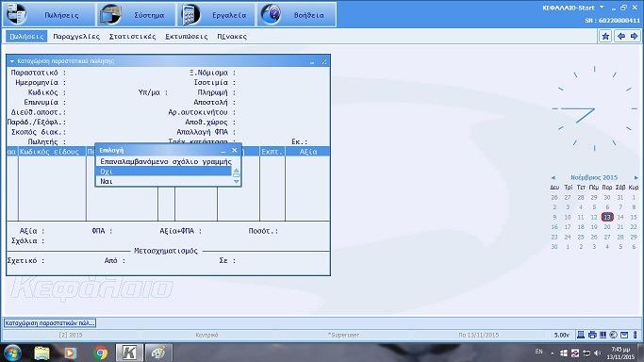Go forward with the right arrow

(634, 36)
